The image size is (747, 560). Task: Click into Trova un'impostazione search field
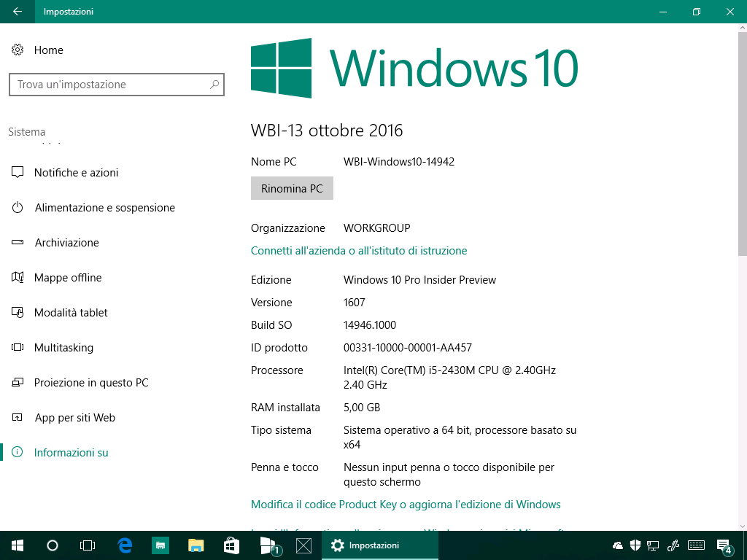pyautogui.click(x=117, y=85)
